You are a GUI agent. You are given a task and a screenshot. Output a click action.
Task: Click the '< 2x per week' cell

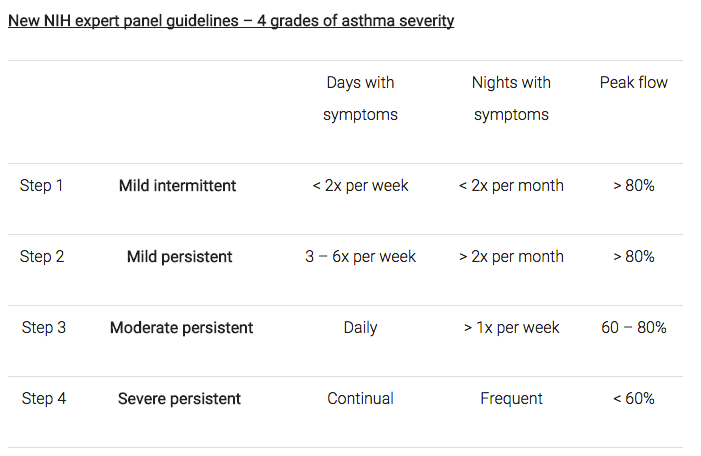360,186
